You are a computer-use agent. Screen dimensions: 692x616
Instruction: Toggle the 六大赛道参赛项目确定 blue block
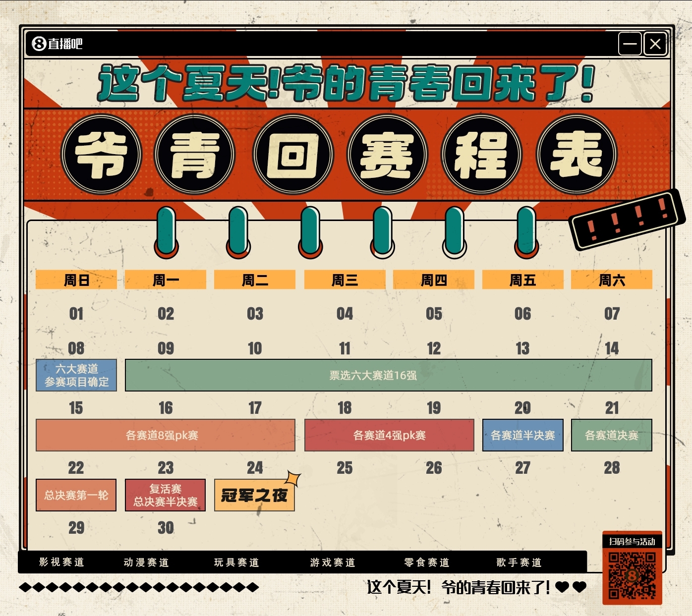pos(76,376)
